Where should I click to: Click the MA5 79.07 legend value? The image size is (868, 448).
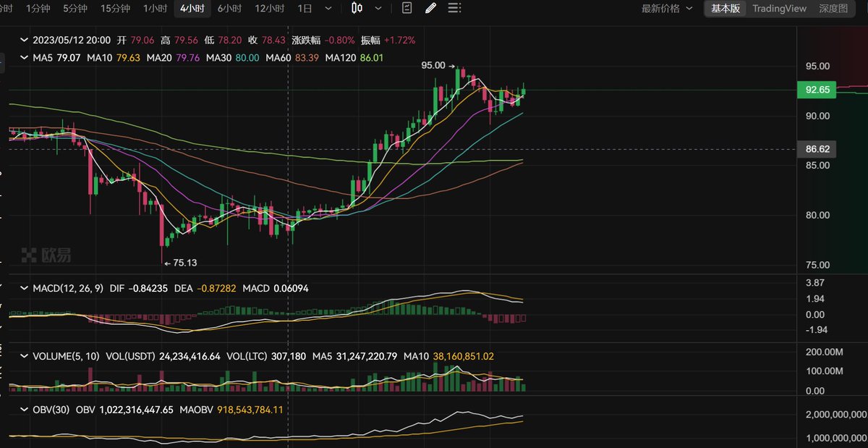click(x=56, y=57)
